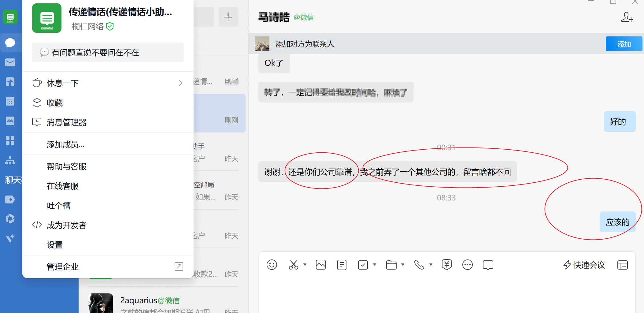This screenshot has width=644, height=313.
Task: Click the 添加 button to add contact
Action: point(624,44)
